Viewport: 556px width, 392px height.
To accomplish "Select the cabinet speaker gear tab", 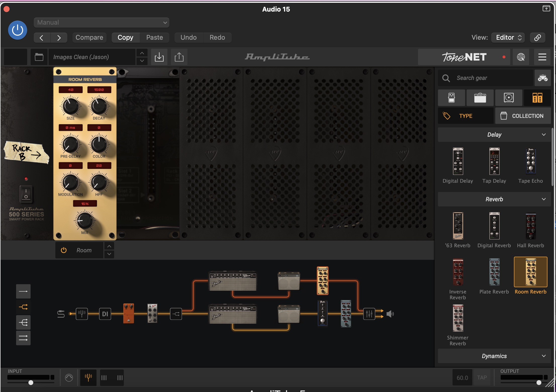I will [509, 97].
